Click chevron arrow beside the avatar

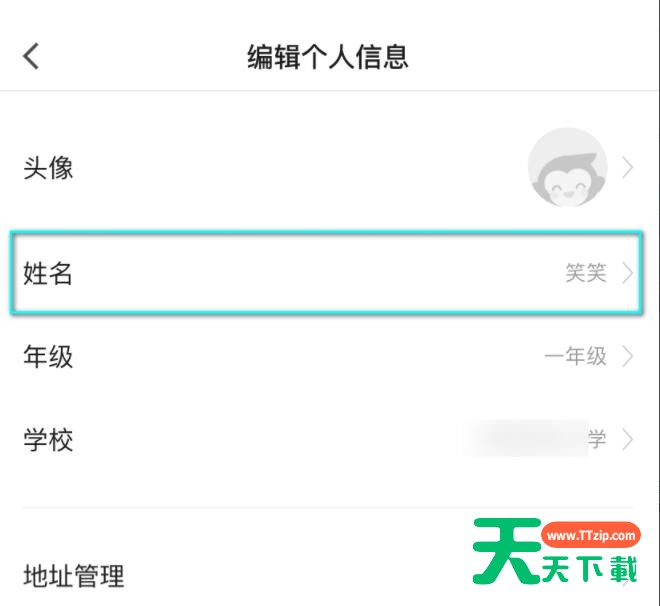click(628, 168)
